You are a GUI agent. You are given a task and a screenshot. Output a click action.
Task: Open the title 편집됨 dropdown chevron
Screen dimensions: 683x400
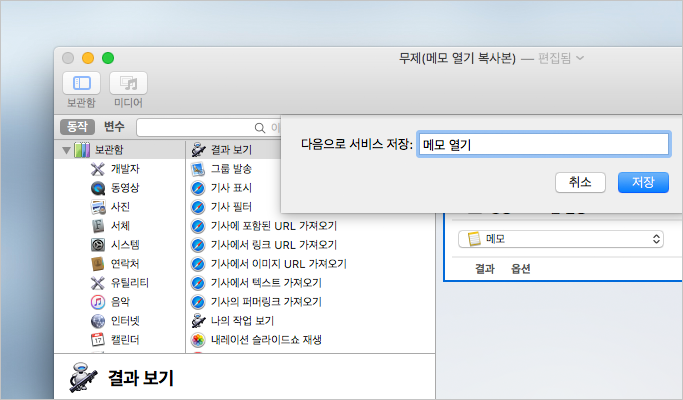click(580, 58)
